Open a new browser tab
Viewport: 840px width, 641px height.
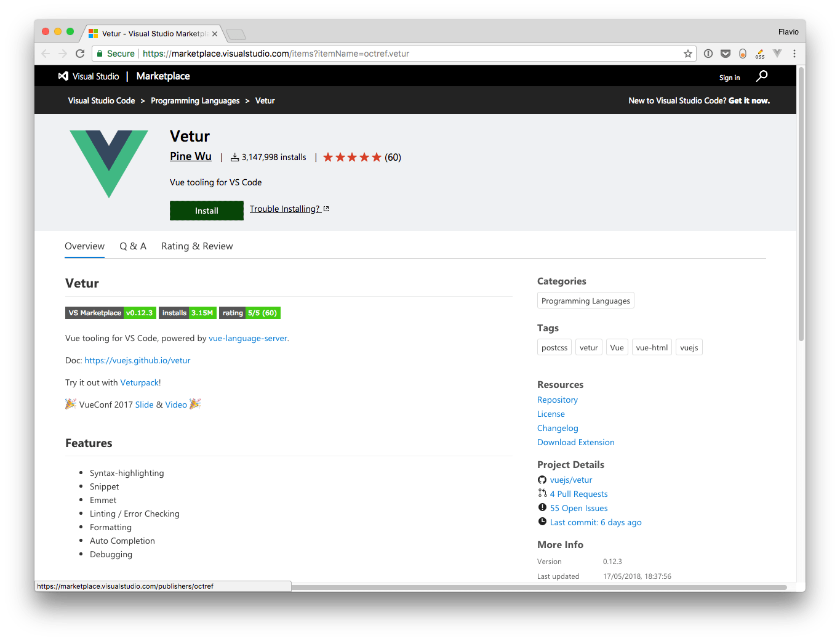[x=236, y=34]
